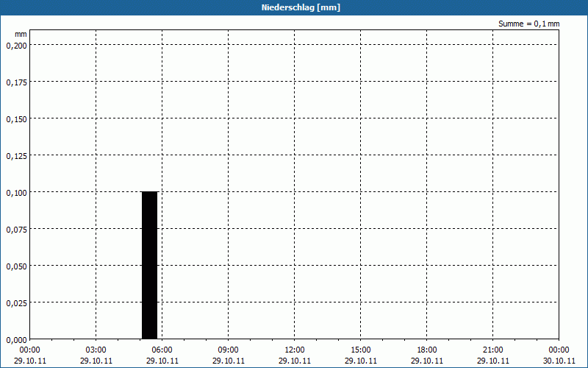Image resolution: width=588 pixels, height=368 pixels.
Task: Select the 0,000 y-axis label
Action: coord(16,339)
